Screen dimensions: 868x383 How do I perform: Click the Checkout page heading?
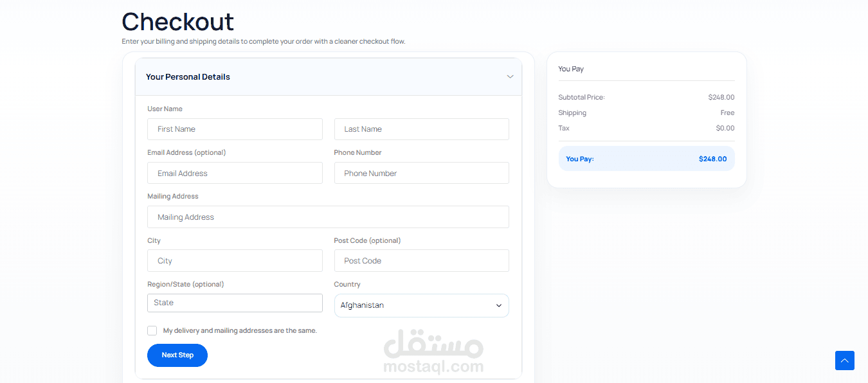point(178,22)
